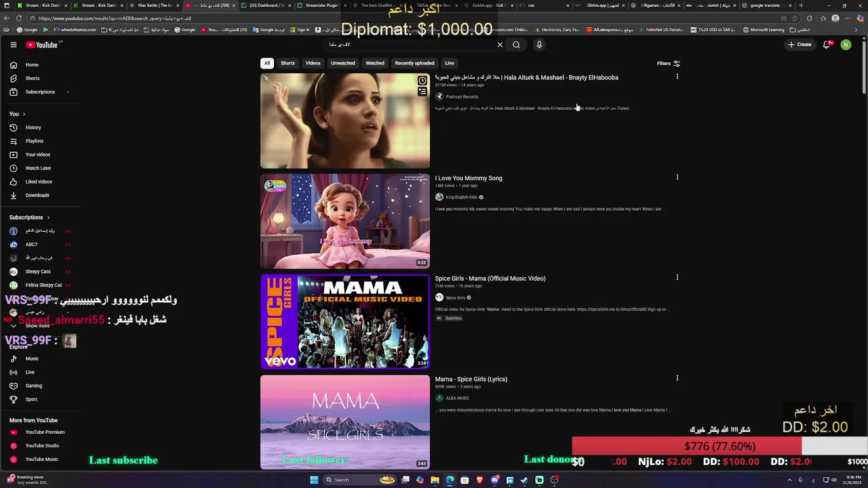
Task: Open Mama - Spice Girls (Lyrics) title
Action: pos(471,379)
